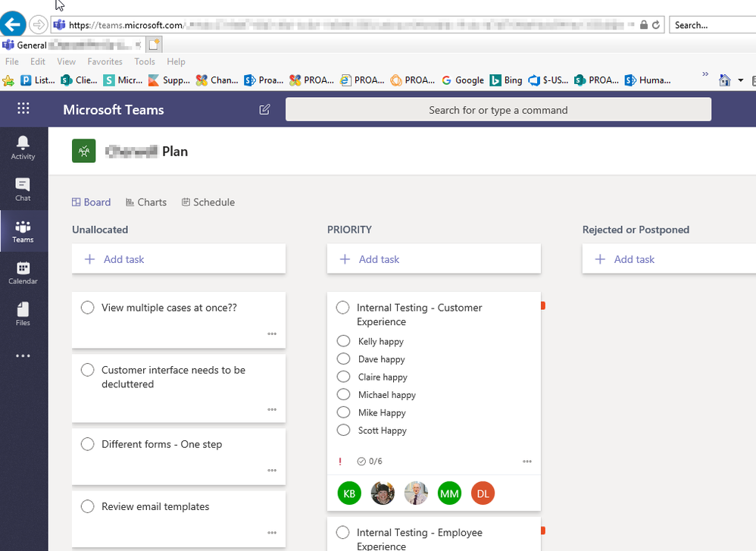Click the Rejected or Postponed bucket title

[x=636, y=230]
